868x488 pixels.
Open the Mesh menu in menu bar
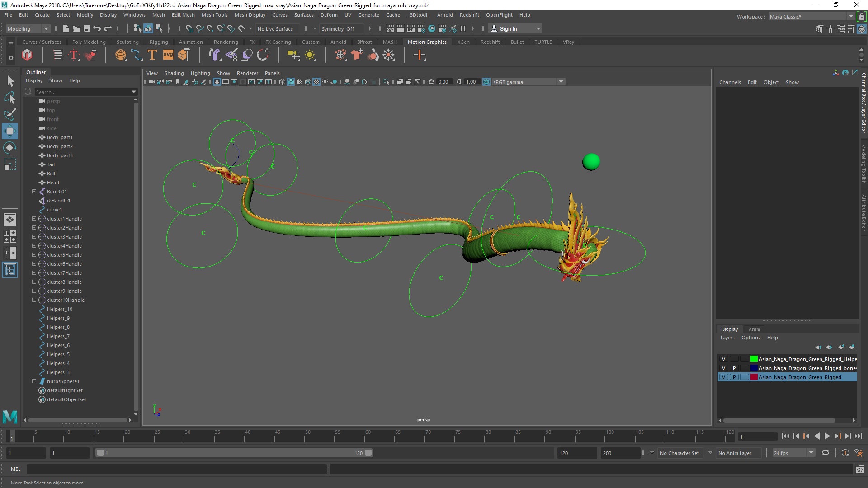tap(158, 15)
